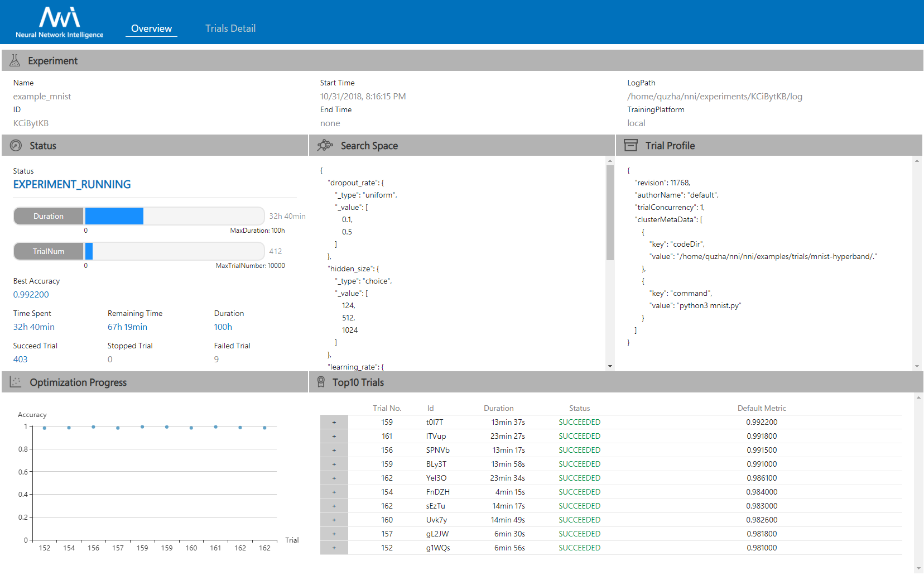Click the Optimization Progress scatter icon
Viewport: 924px width, 575px height.
[x=15, y=382]
